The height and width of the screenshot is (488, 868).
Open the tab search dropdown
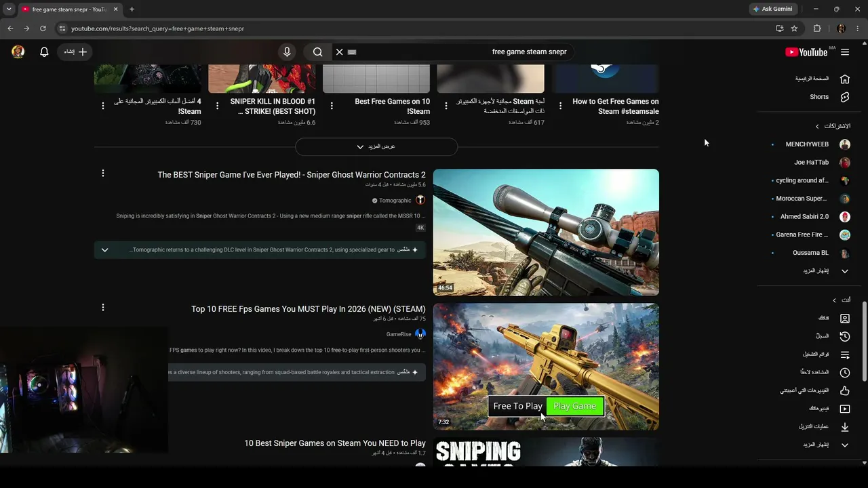click(9, 9)
